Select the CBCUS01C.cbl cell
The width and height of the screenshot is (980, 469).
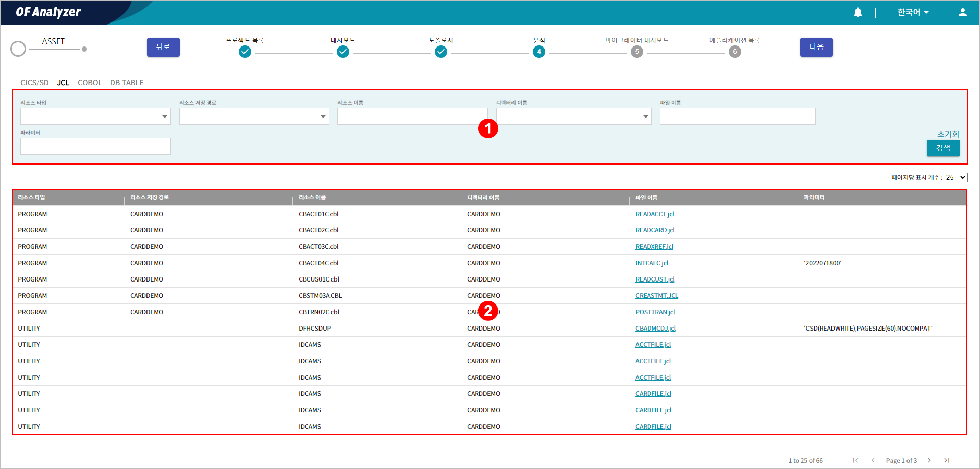[x=319, y=279]
